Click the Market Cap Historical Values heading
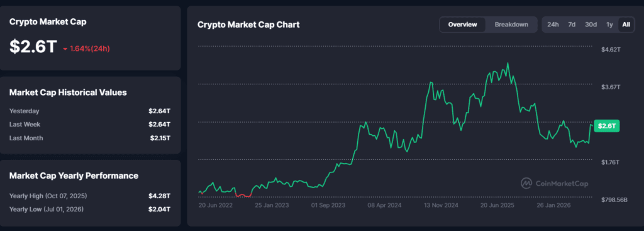Screen dimensions: 644x231 point(68,93)
